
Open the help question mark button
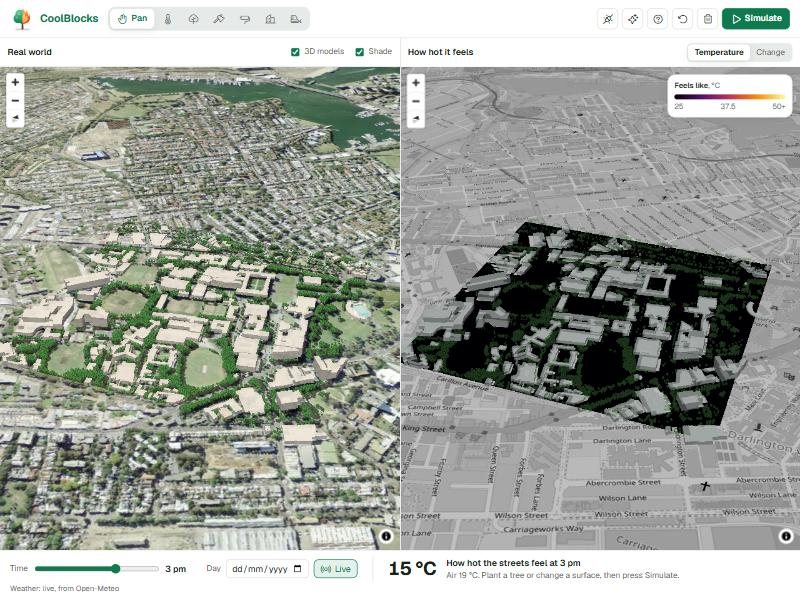pyautogui.click(x=658, y=19)
